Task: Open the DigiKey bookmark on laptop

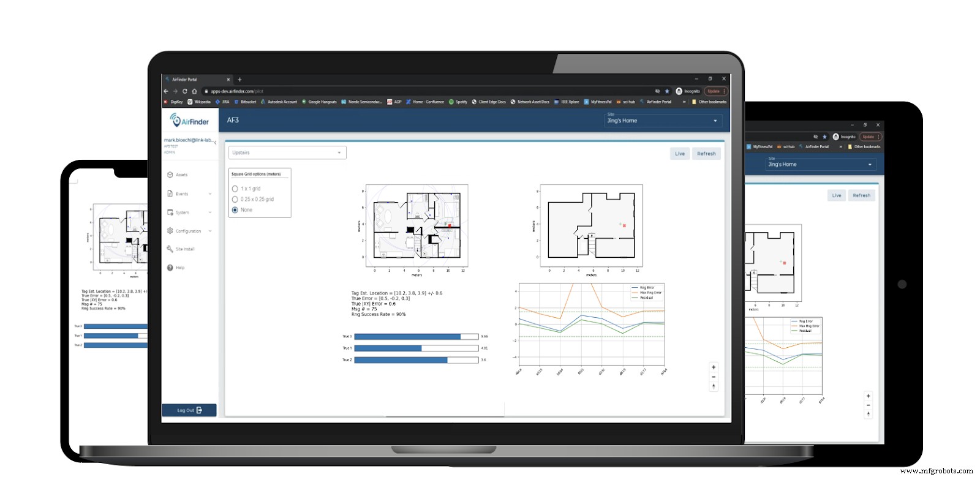Action: point(173,102)
